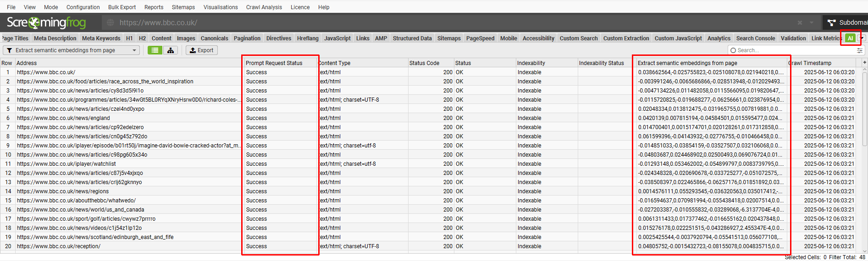868x261 pixels.
Task: Switch to the AI tab
Action: (850, 38)
